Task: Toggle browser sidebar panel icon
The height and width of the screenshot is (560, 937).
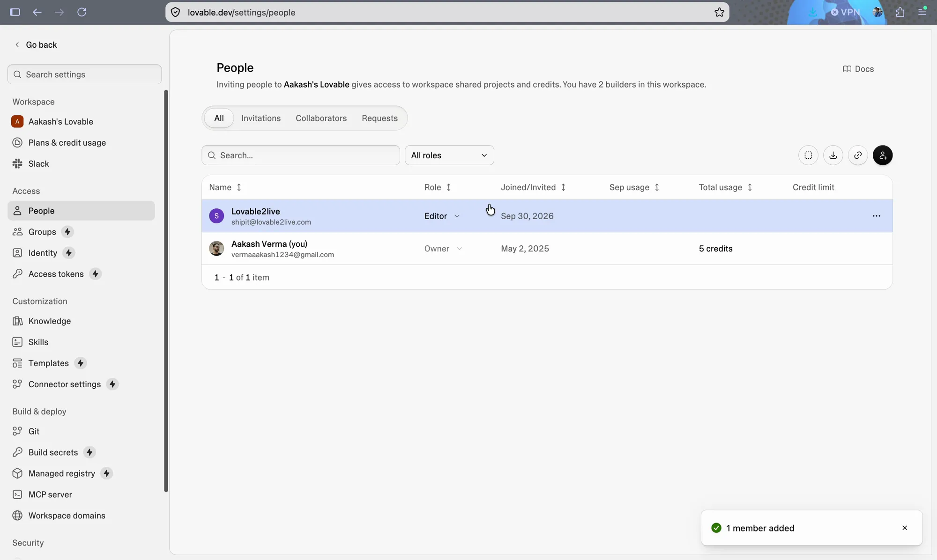Action: pyautogui.click(x=15, y=12)
